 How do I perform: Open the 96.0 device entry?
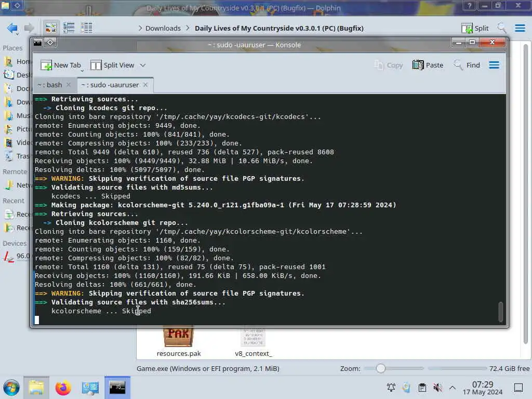16,256
